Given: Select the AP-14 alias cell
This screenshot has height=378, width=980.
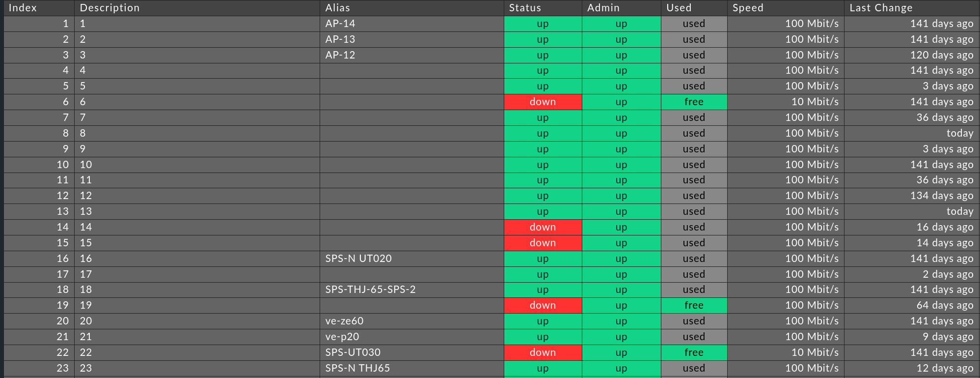Looking at the screenshot, I should pyautogui.click(x=340, y=24).
